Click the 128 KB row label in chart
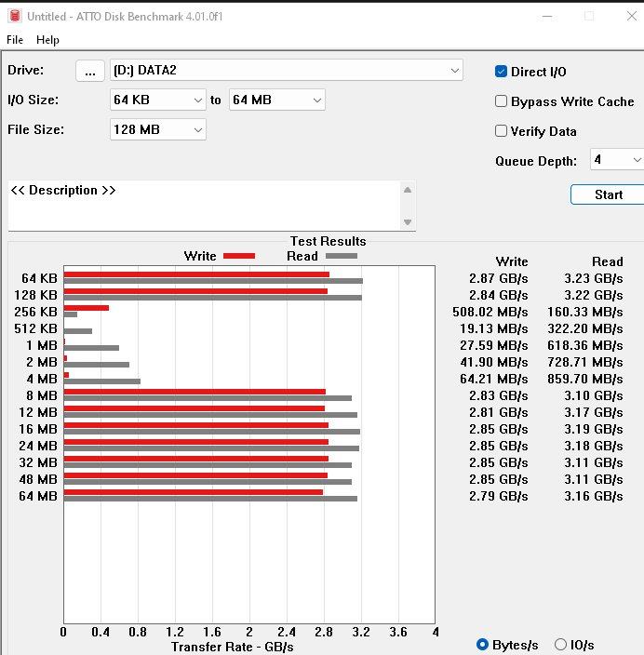The width and height of the screenshot is (644, 655). click(35, 295)
